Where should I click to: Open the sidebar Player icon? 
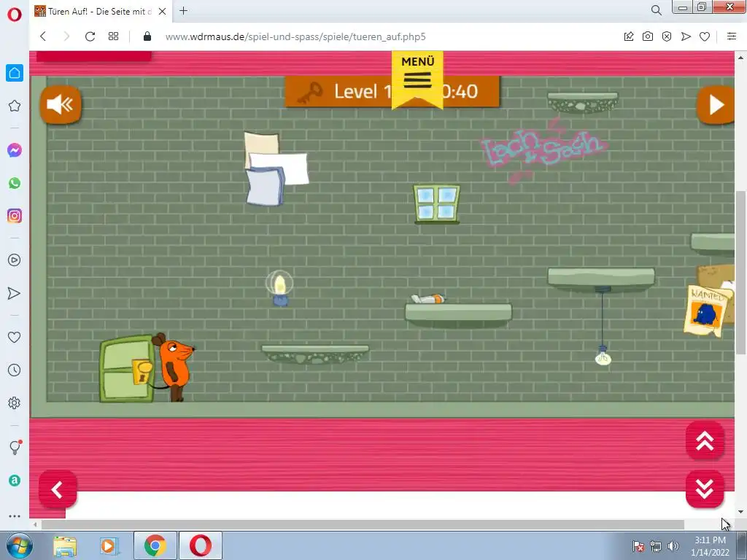15,260
